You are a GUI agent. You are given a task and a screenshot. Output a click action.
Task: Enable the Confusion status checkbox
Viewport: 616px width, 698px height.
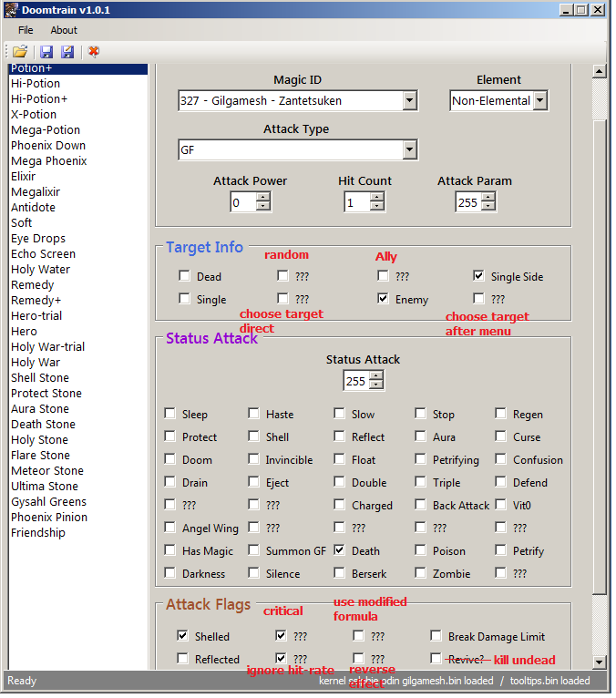point(500,459)
